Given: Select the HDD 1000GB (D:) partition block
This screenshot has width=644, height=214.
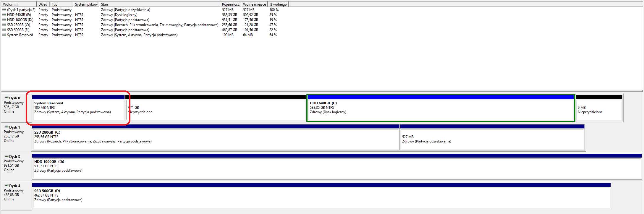Looking at the screenshot, I should [x=337, y=166].
